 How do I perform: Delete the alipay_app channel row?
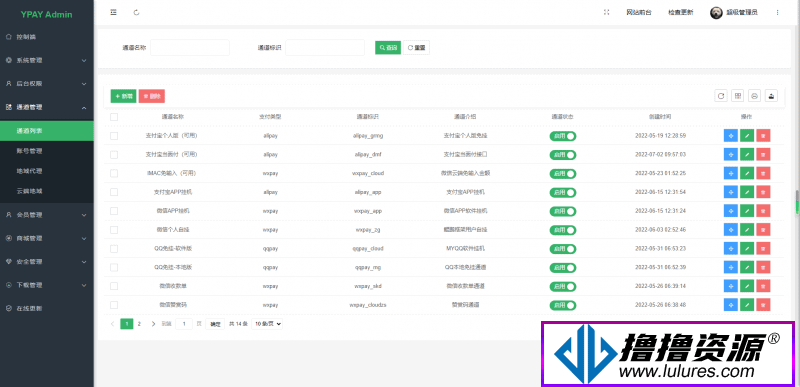coord(763,192)
